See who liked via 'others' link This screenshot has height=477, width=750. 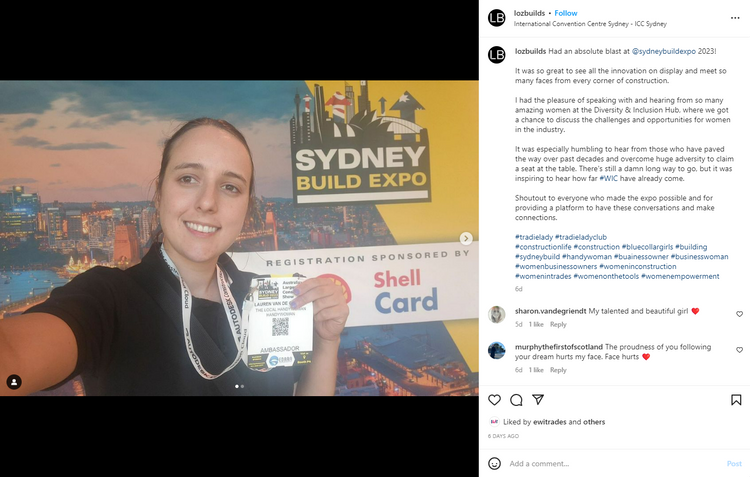pyautogui.click(x=594, y=422)
